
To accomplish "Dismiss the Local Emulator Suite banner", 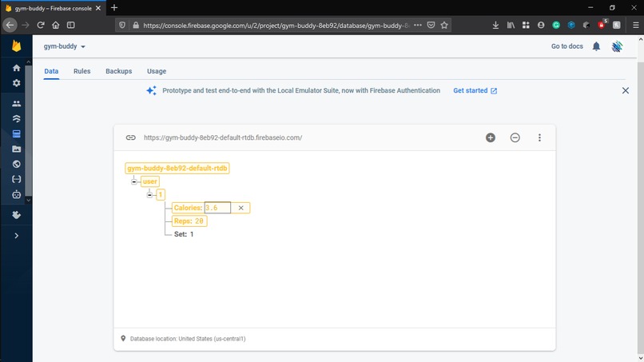I will 625,90.
